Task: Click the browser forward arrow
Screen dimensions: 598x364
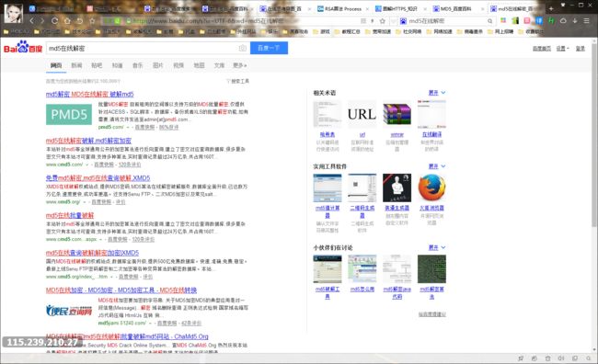Action: (x=42, y=21)
